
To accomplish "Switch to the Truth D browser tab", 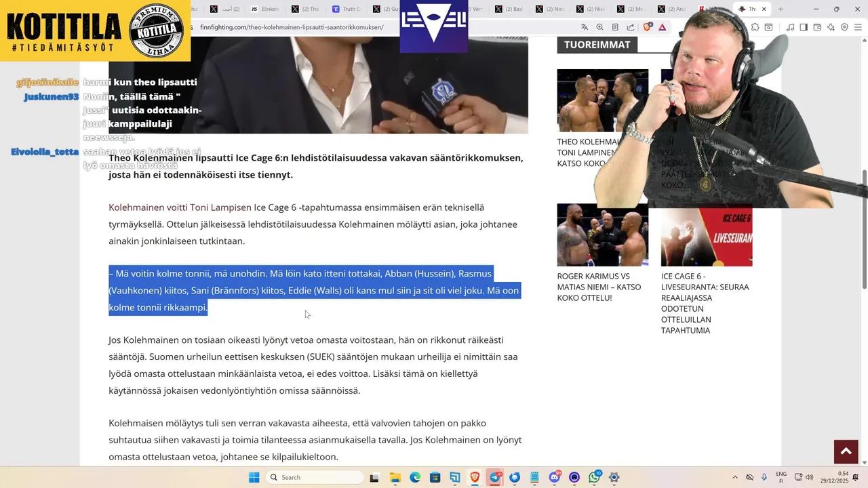I will click(x=346, y=9).
